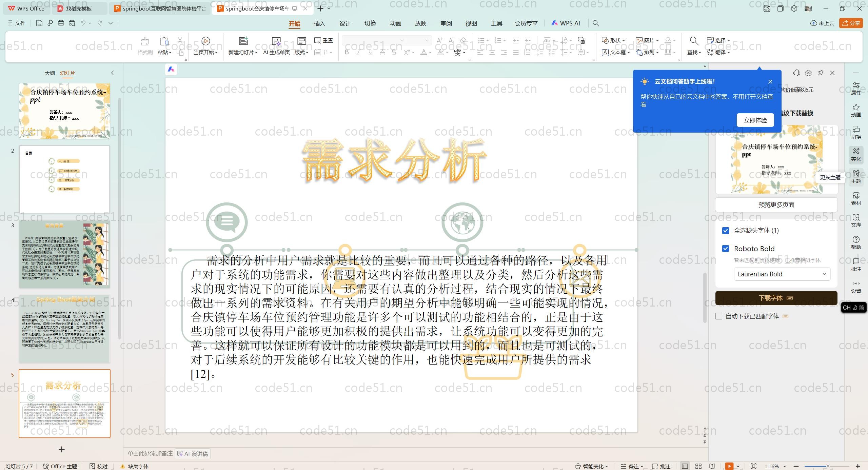Enable 自动下载已匹配字体 checkbox

(719, 316)
